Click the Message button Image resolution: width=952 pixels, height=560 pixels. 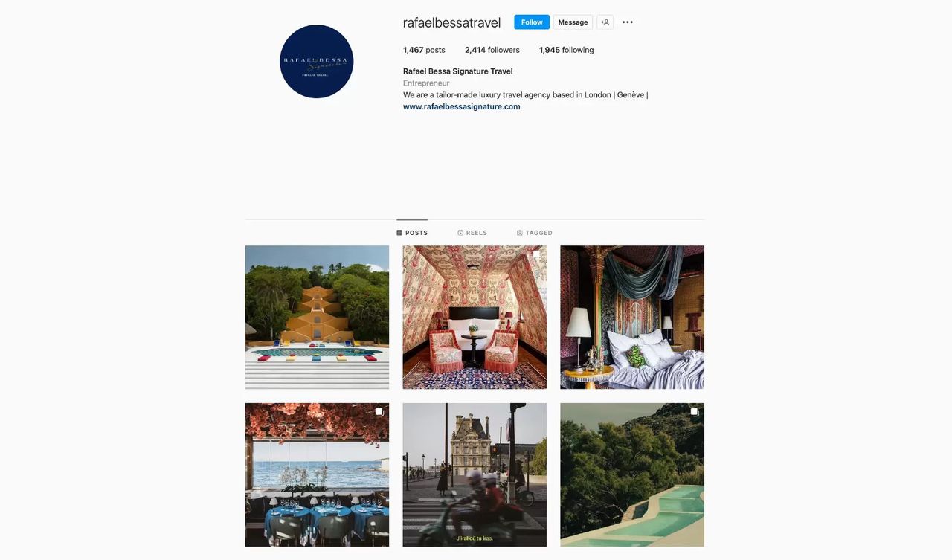tap(573, 22)
